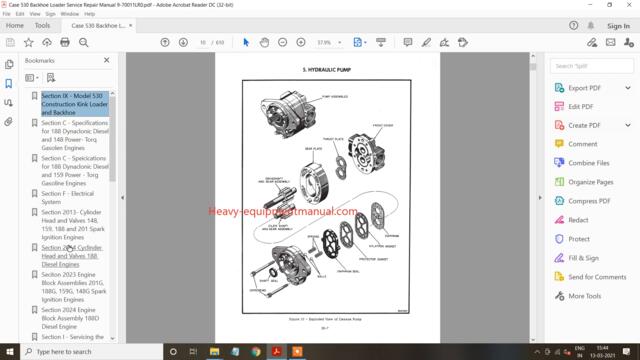The height and width of the screenshot is (360, 640).
Task: Expand the Export PDF tool options
Action: [x=628, y=88]
